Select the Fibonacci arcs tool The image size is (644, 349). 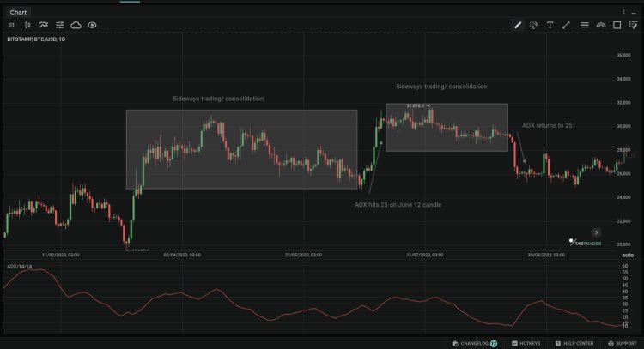tap(601, 25)
